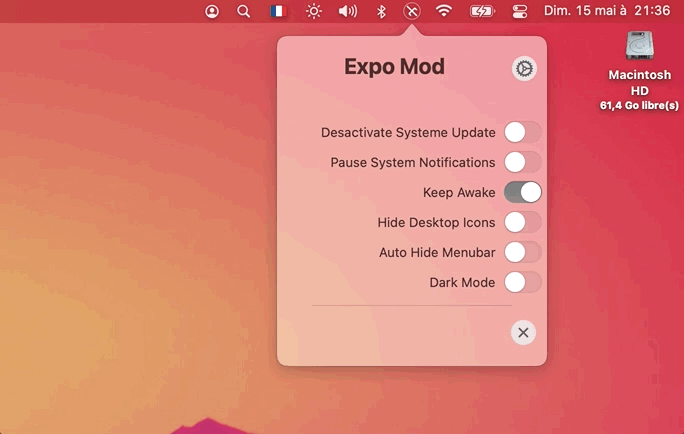Open Control Center icon
Screen dimensions: 684x434
tap(520, 11)
